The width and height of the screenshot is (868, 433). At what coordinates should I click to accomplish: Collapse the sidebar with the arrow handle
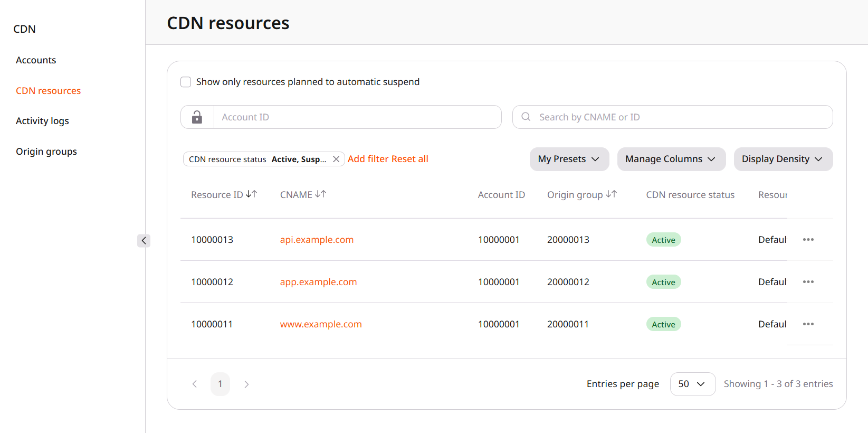144,241
